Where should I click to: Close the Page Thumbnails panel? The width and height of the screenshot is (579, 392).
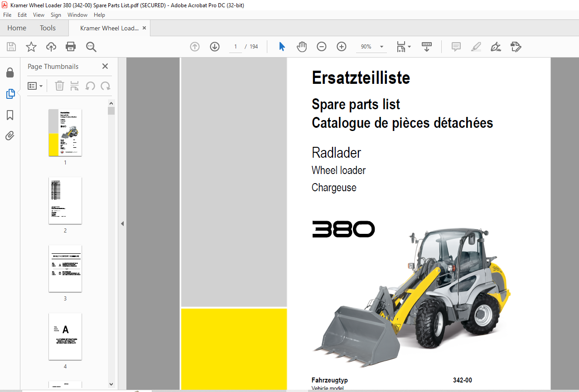[105, 66]
